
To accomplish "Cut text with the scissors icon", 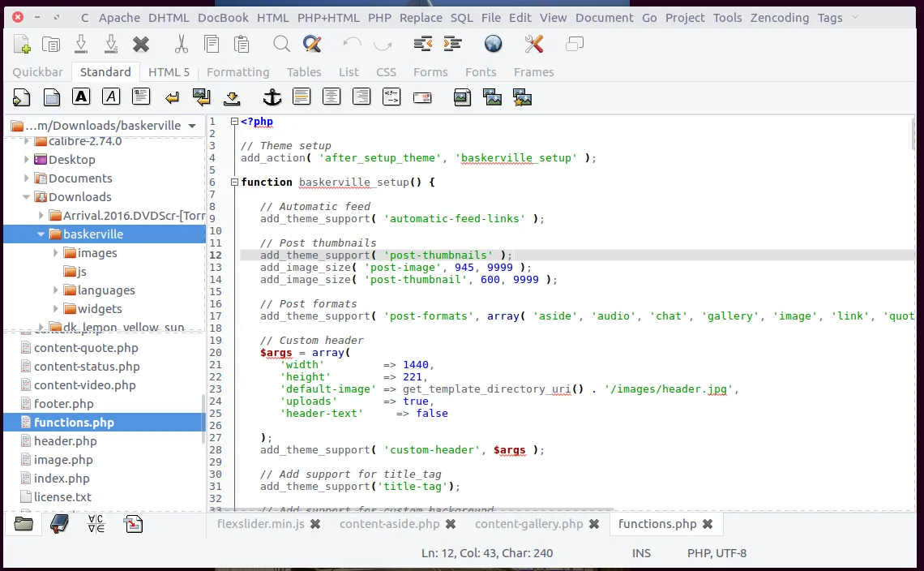I will pos(181,45).
